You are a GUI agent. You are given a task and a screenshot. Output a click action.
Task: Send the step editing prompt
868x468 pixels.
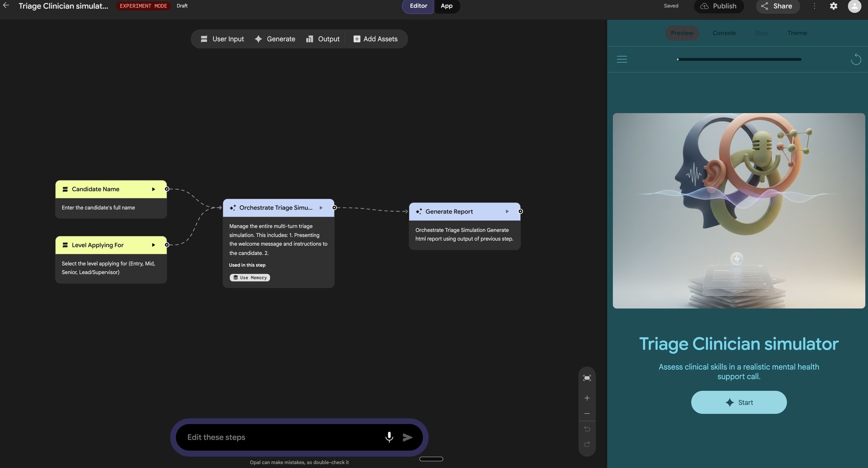click(x=407, y=437)
